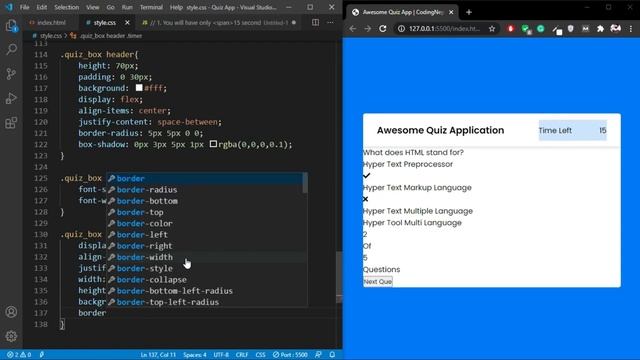Open the browser Extensions puzzle icon
The height and width of the screenshot is (360, 640).
click(600, 29)
